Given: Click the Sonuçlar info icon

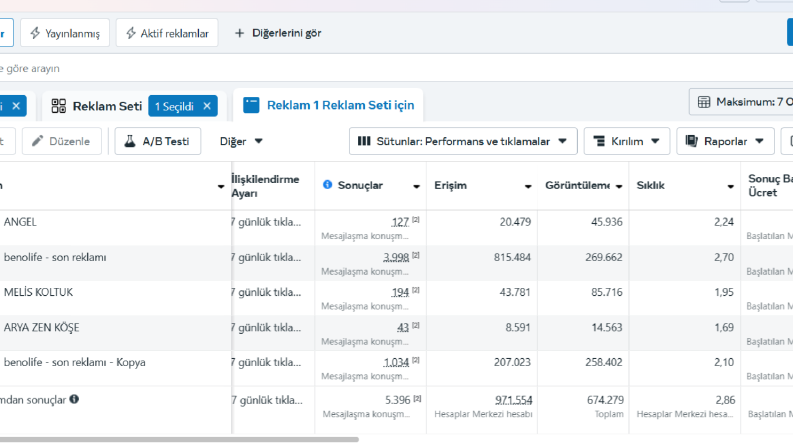Looking at the screenshot, I should coord(327,185).
